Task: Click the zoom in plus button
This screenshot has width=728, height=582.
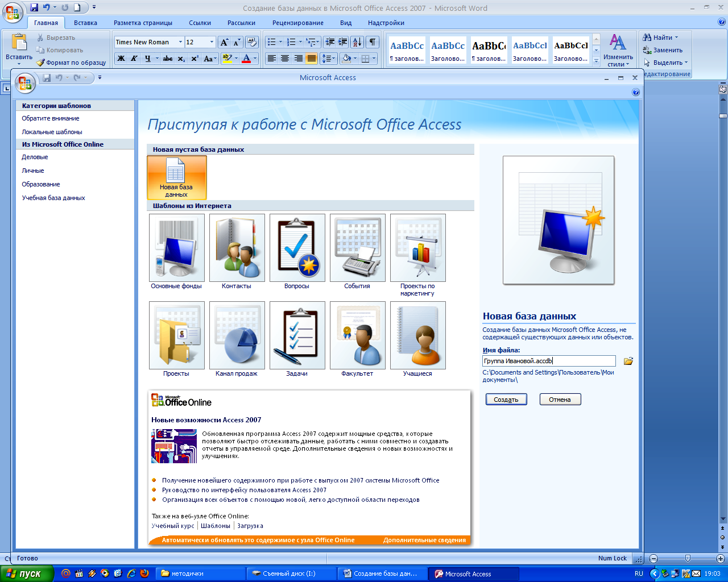Action: tap(721, 558)
